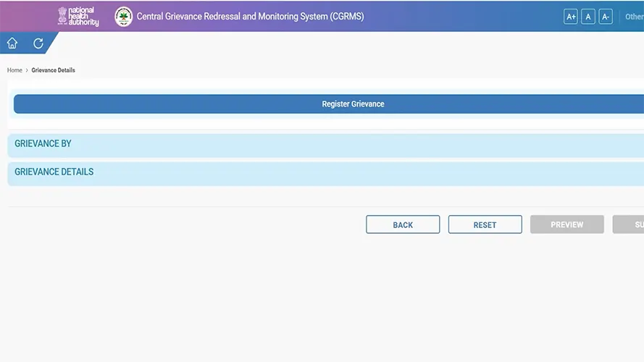Screen dimensions: 644x362
Task: Increase font size with A+ button
Action: pos(571,17)
